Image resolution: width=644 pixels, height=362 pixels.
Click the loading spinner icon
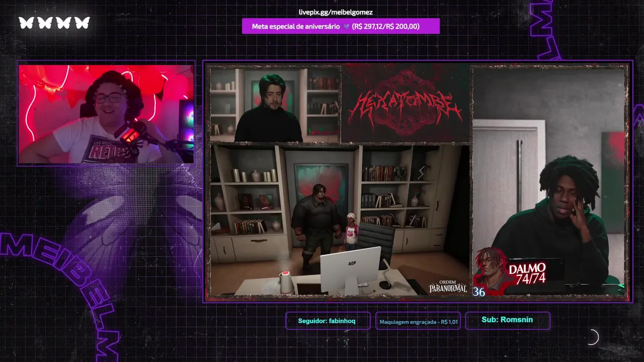click(593, 337)
